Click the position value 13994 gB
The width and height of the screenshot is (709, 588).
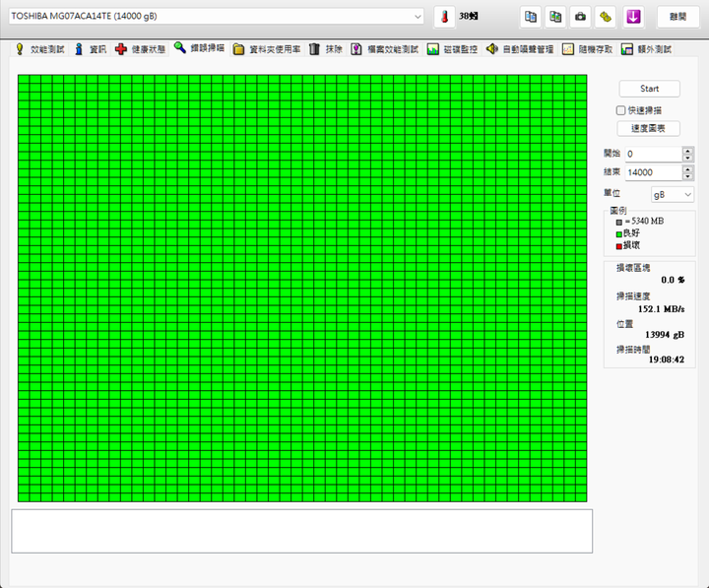point(665,335)
